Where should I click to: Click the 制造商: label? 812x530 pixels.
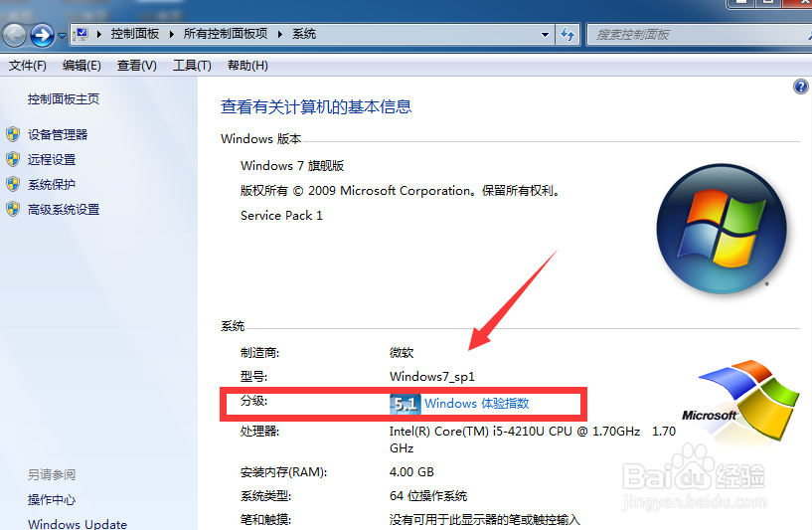pos(259,353)
